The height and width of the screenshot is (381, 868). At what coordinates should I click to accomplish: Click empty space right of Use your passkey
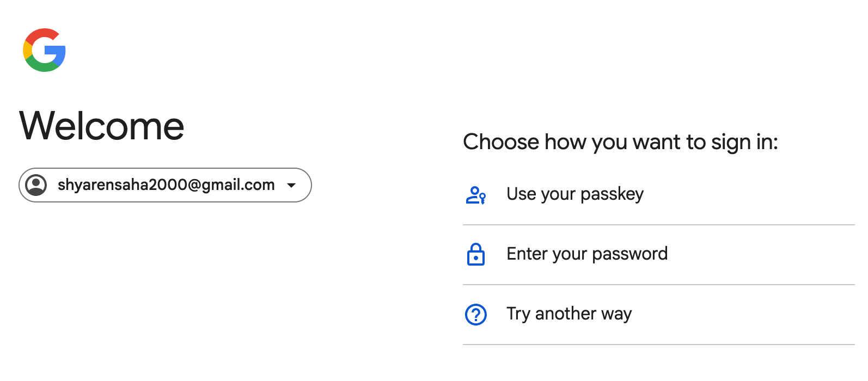coord(762,194)
